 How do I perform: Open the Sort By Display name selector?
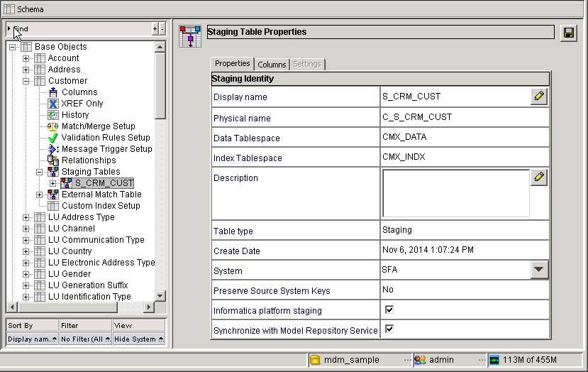[33, 339]
